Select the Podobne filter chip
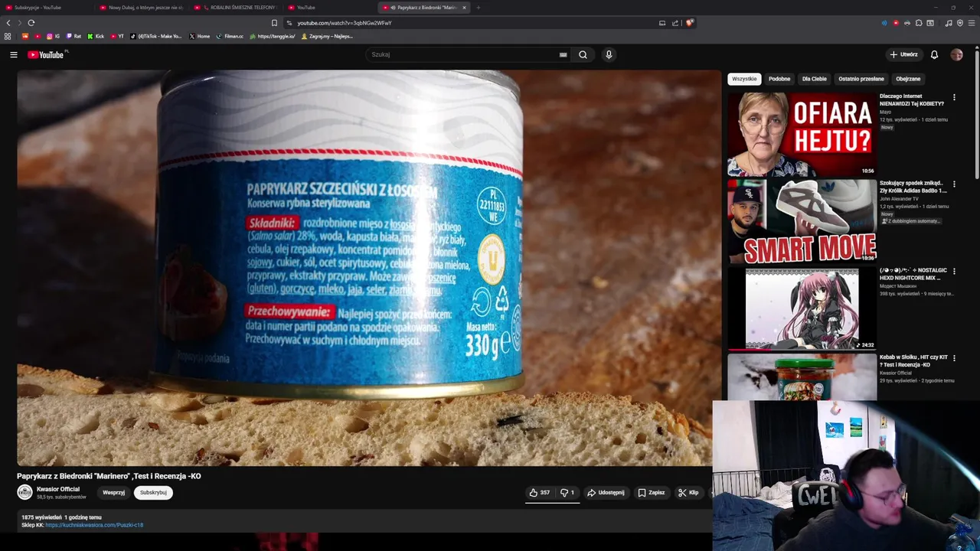The height and width of the screenshot is (551, 980). pyautogui.click(x=779, y=79)
